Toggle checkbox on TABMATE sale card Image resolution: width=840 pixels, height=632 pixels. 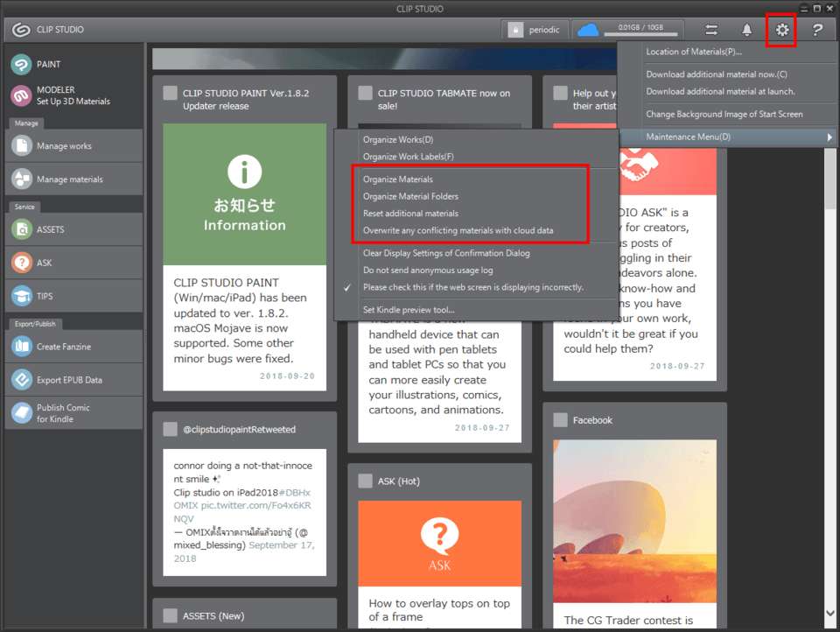366,94
